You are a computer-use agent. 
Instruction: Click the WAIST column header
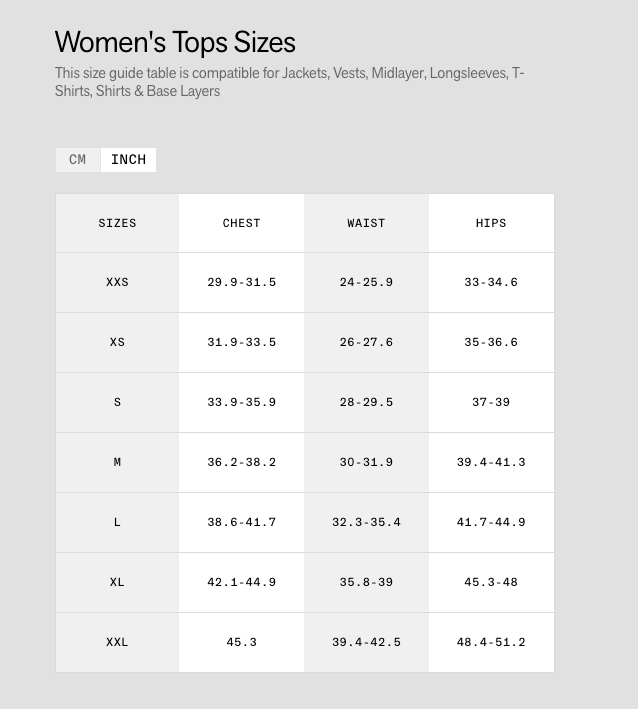pyautogui.click(x=366, y=223)
